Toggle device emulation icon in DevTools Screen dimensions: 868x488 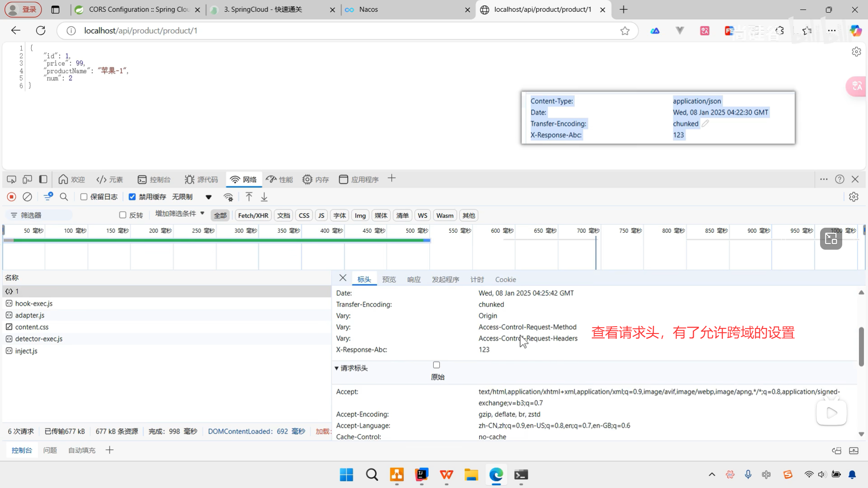pos(27,179)
